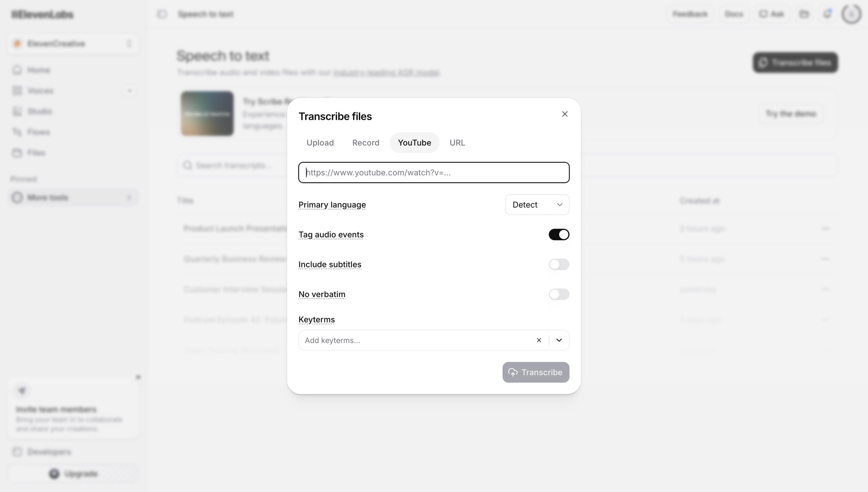Screen dimensions: 868x492
Task: Switch to the URL tab
Action: tap(457, 143)
